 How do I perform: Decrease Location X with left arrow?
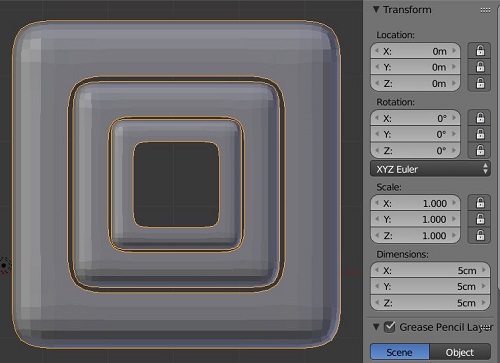[x=377, y=51]
